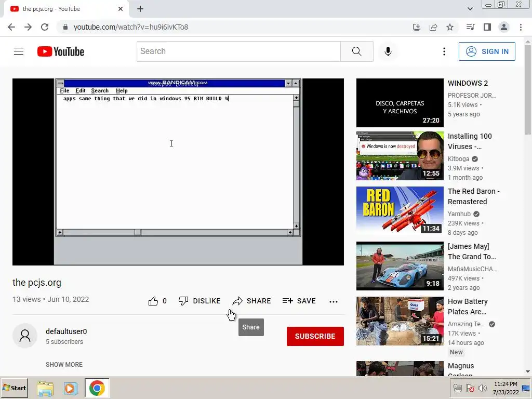Click the URL in the address bar
This screenshot has height=399, width=532.
click(130, 27)
